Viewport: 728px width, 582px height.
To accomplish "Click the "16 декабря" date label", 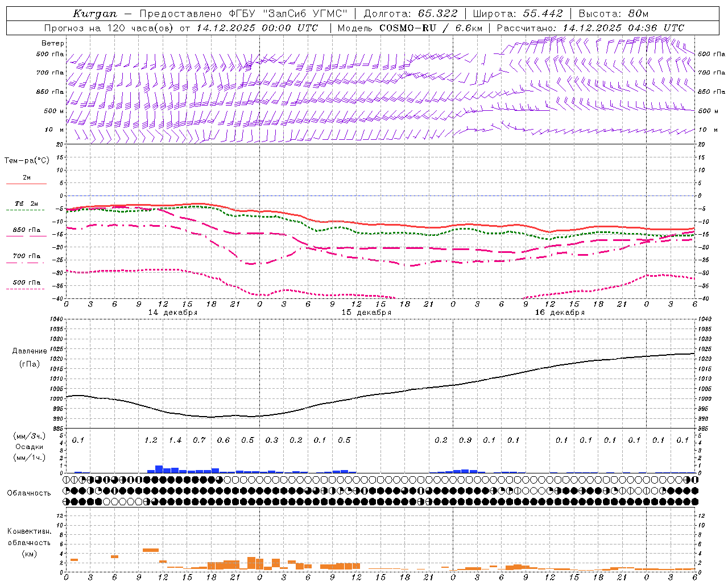I will pos(560,313).
